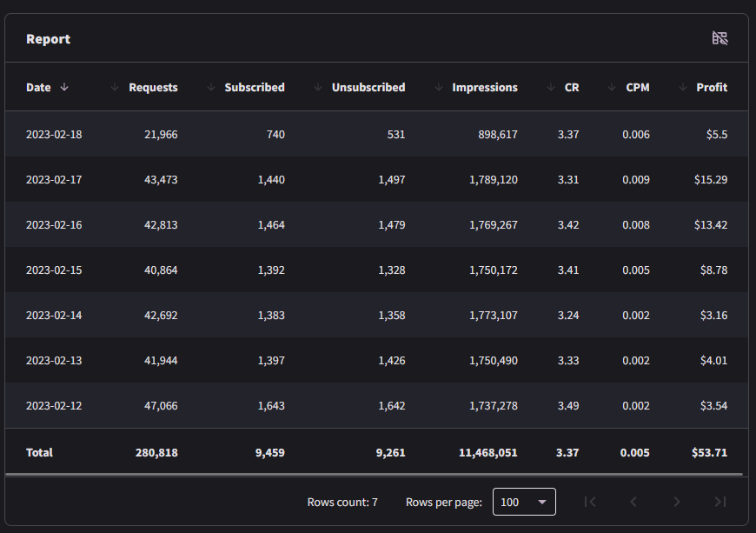Click the horizontal scrollbar under Total row
Screen dimensions: 756x533
(375, 475)
